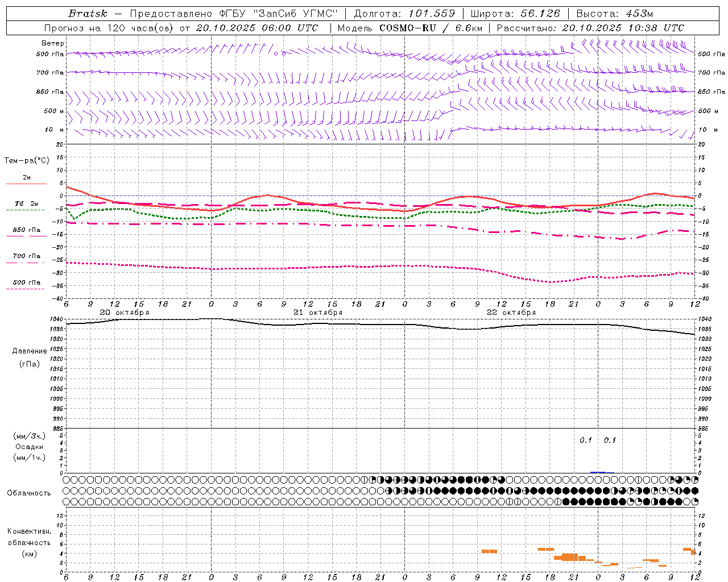The image size is (728, 582).
Task: Click the Ветер wind panel label
Action: [x=53, y=43]
